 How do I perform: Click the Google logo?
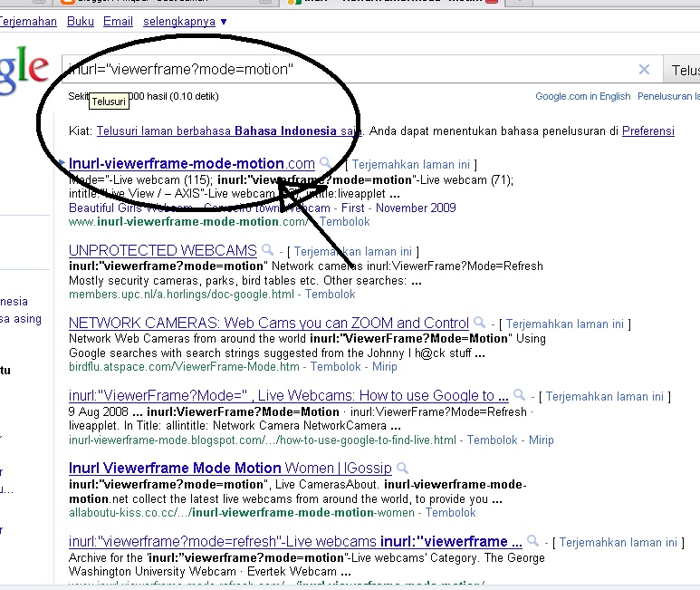tap(24, 69)
